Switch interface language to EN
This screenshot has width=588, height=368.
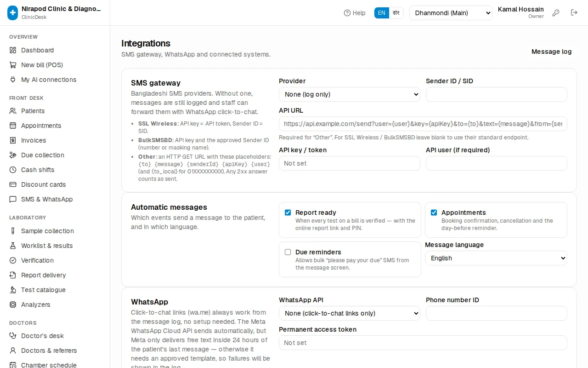pos(382,13)
